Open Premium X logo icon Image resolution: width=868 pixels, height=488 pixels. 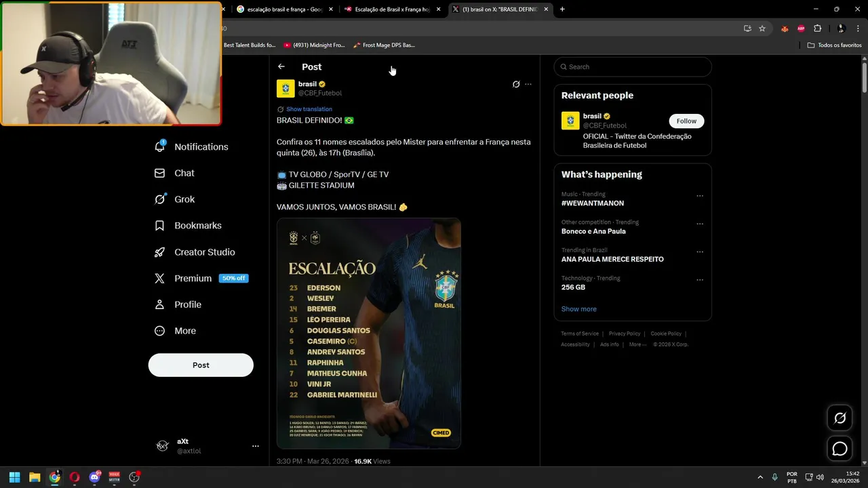(x=160, y=279)
